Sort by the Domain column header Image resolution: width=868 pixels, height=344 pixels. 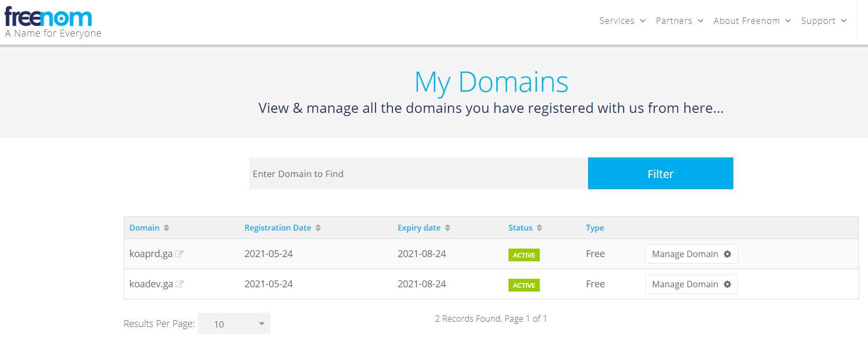(144, 228)
